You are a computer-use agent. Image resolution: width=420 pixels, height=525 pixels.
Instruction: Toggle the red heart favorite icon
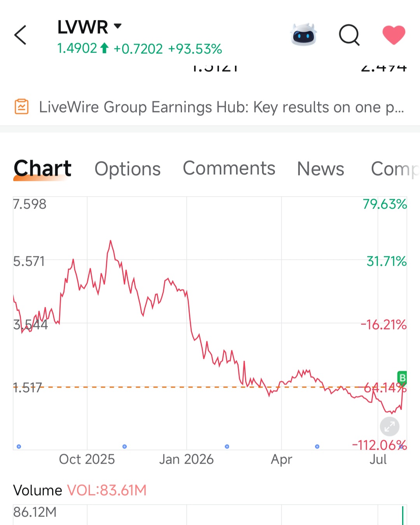pos(394,35)
